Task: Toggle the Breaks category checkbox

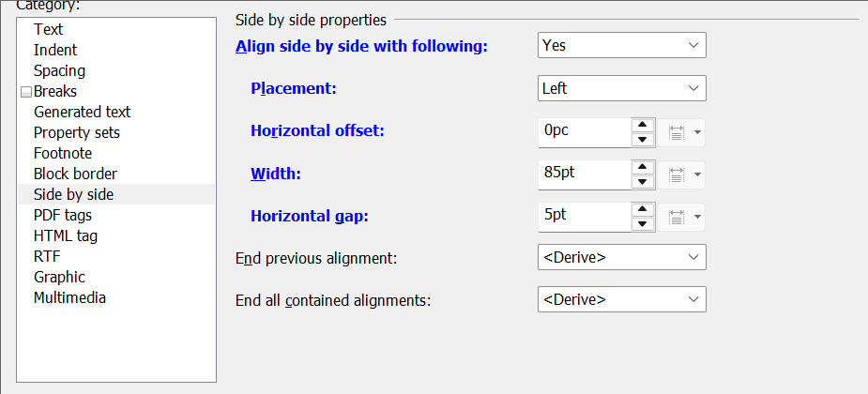Action: 26,92
